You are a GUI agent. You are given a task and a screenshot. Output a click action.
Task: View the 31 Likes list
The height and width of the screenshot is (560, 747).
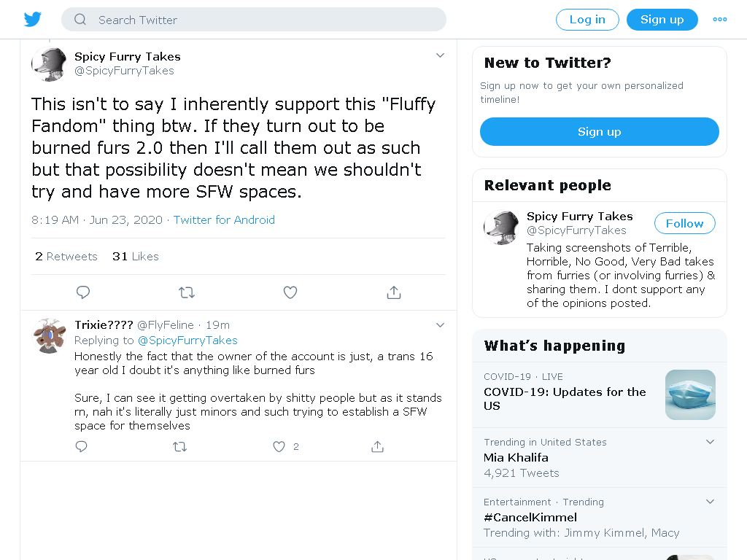coord(135,257)
